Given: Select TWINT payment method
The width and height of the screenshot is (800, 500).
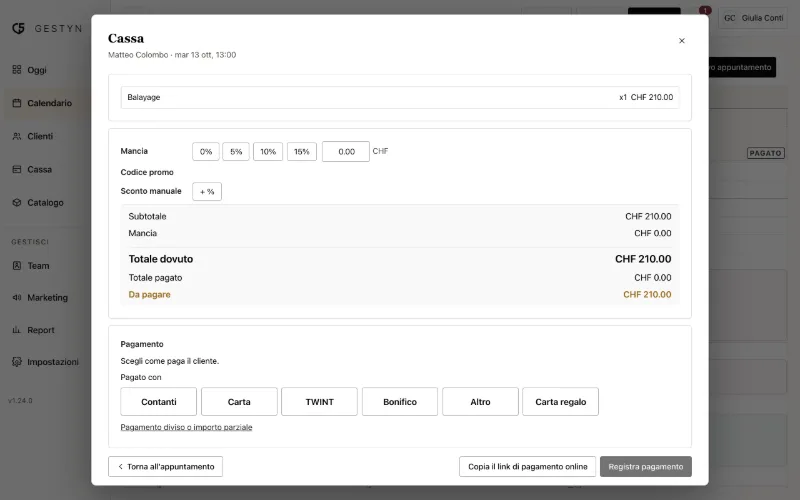Looking at the screenshot, I should coord(319,402).
